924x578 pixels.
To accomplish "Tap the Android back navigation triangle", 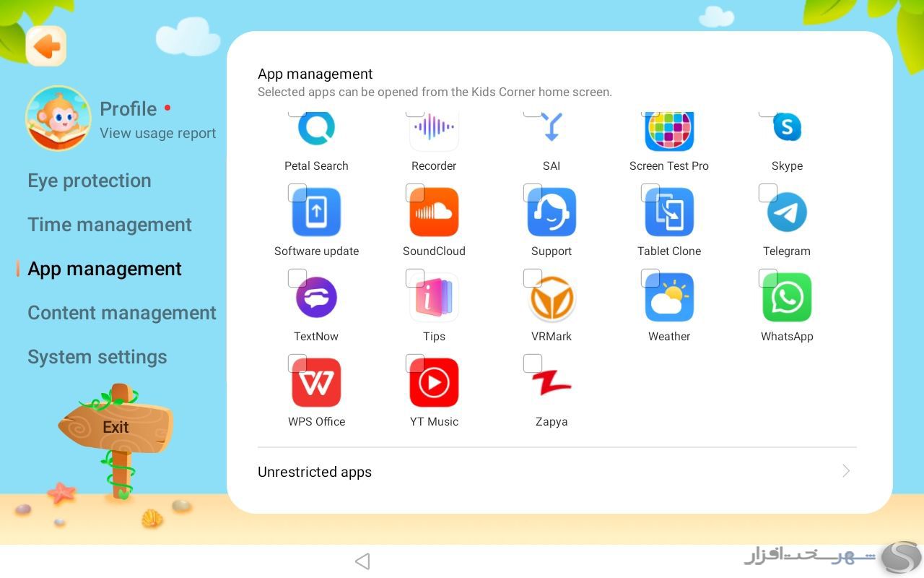I will [x=362, y=561].
